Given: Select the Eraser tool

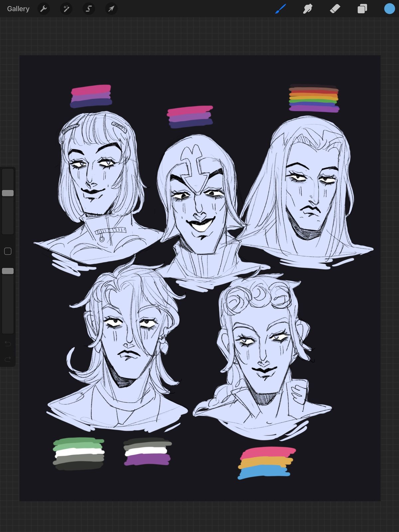Looking at the screenshot, I should point(335,9).
